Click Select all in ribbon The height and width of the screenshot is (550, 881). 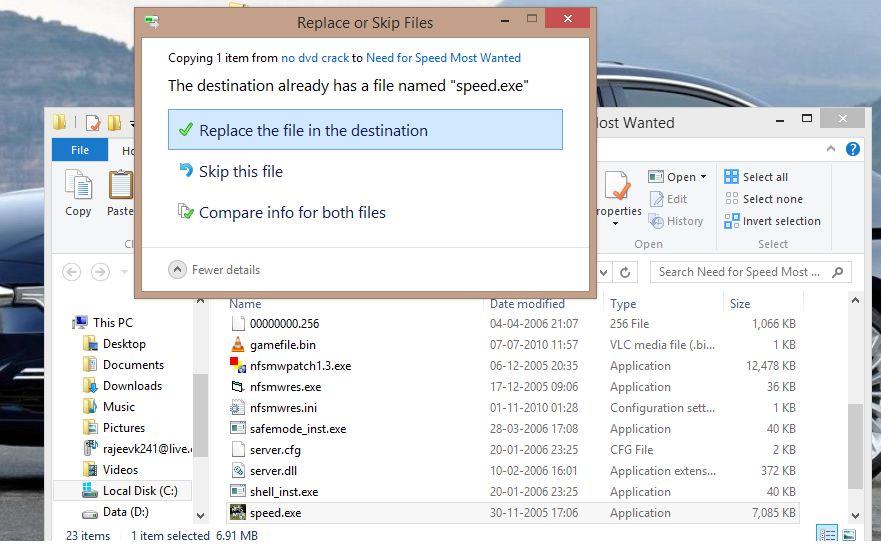756,177
